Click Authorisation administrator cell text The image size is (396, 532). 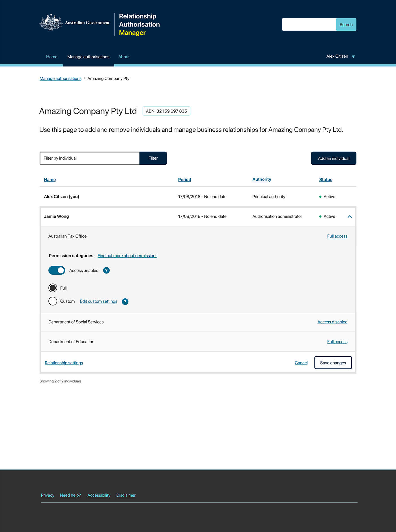(277, 216)
